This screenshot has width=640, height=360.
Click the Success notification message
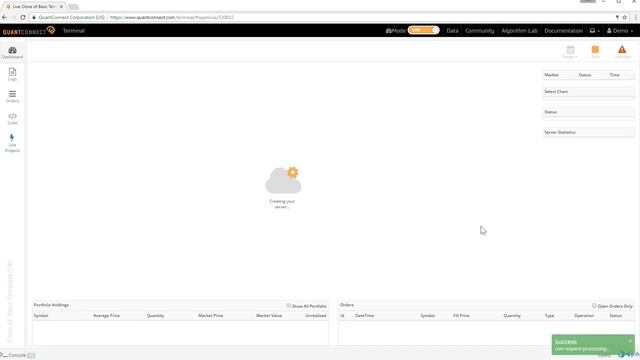click(581, 349)
